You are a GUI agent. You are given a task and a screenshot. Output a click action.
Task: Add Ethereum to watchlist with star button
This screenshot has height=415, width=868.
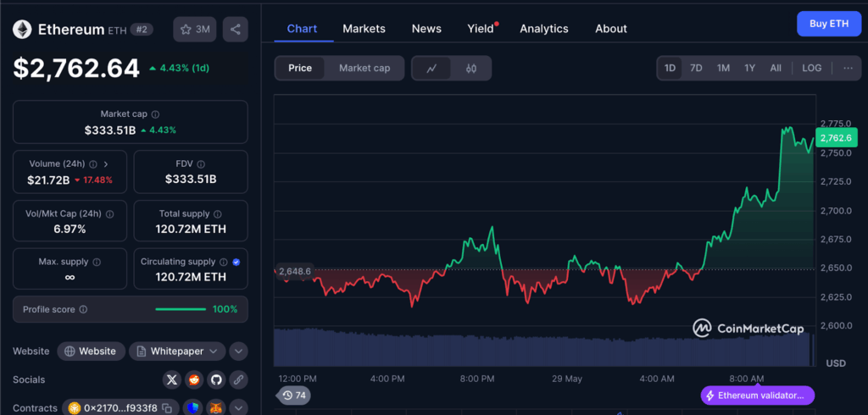[x=194, y=30]
